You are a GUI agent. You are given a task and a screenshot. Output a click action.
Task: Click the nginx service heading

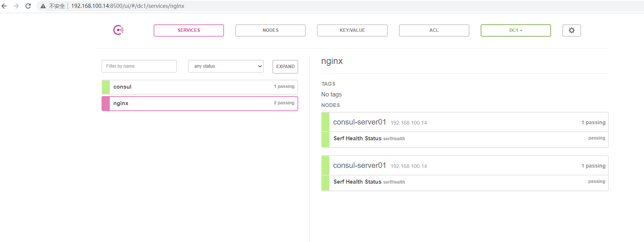pos(332,61)
